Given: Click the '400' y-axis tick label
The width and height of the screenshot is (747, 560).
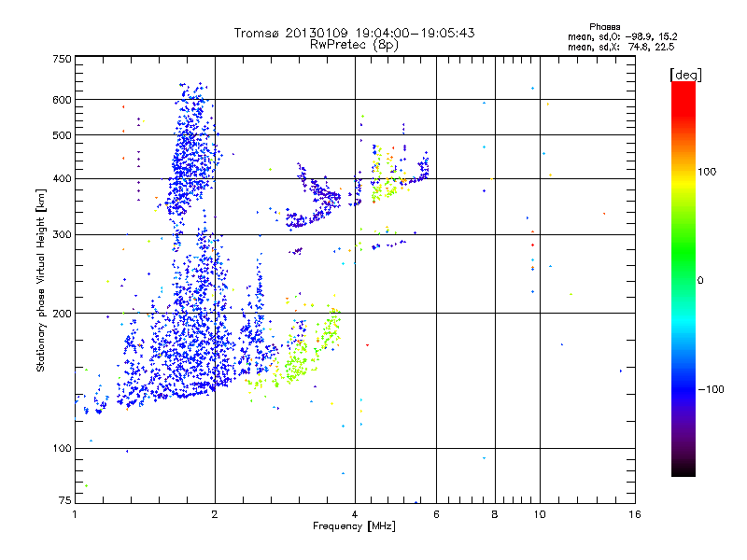Looking at the screenshot, I should pos(62,178).
